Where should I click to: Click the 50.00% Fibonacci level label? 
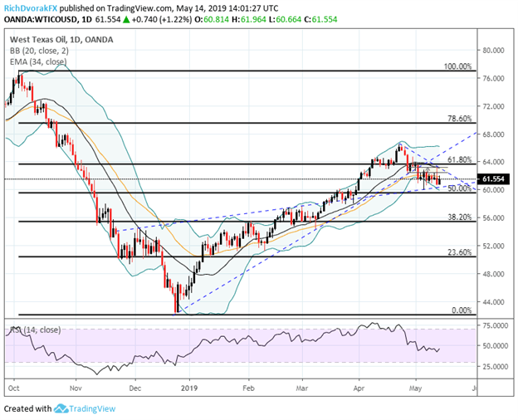[460, 188]
